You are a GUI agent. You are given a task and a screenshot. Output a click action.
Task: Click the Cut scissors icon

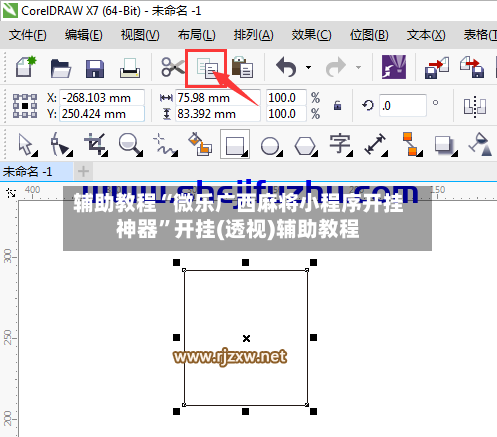(x=172, y=67)
